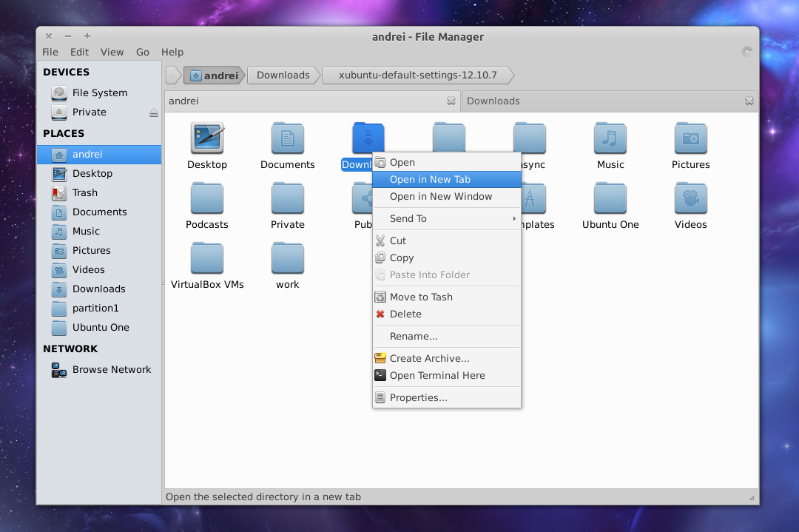Viewport: 799px width, 532px height.
Task: Select Properties... from context menu
Action: (418, 397)
